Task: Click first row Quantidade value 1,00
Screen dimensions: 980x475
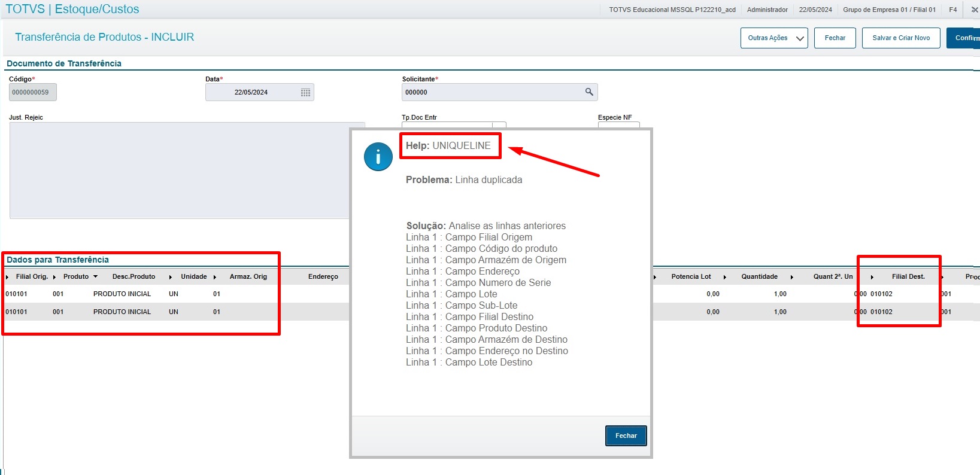Action: pos(780,294)
